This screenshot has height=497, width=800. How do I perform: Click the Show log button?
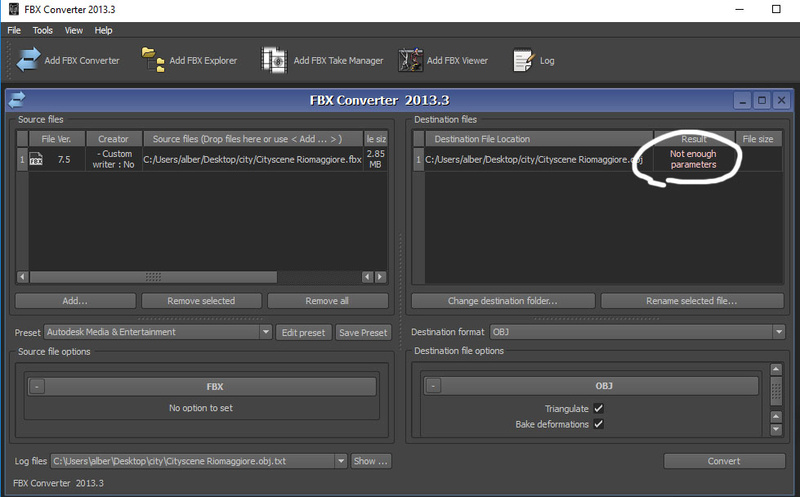click(x=371, y=461)
